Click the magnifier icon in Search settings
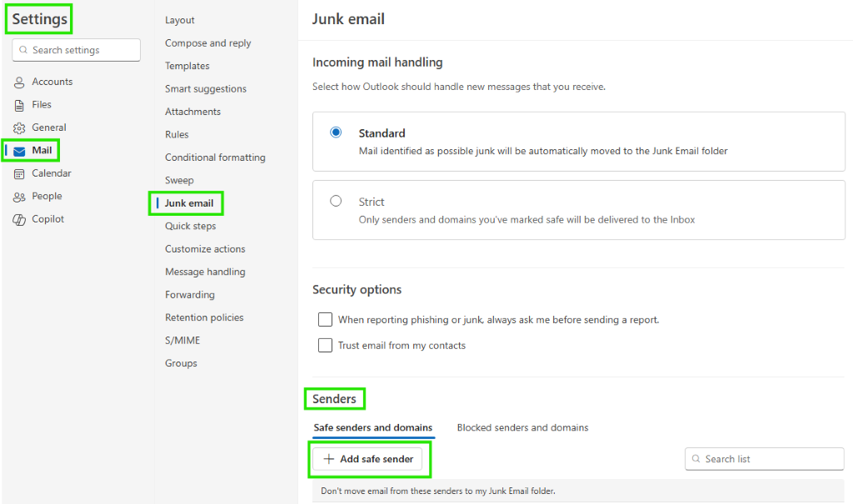This screenshot has width=853, height=504. pyautogui.click(x=23, y=50)
